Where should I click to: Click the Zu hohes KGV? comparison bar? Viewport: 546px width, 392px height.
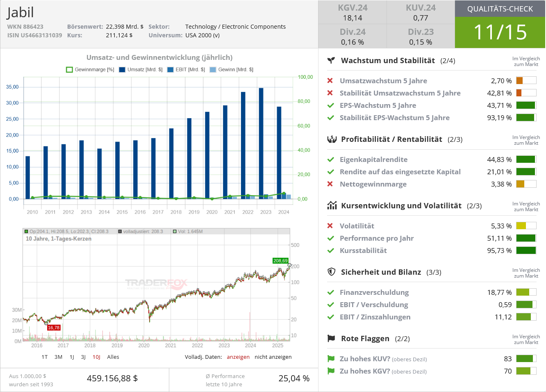(x=526, y=371)
